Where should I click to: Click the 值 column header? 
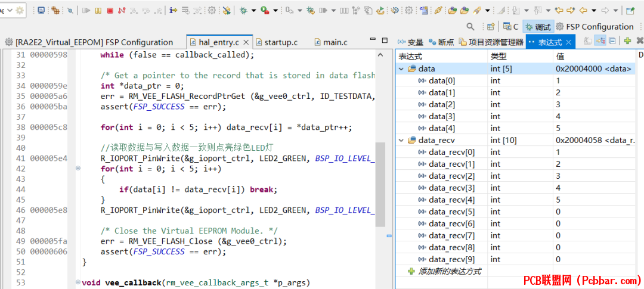(595, 56)
